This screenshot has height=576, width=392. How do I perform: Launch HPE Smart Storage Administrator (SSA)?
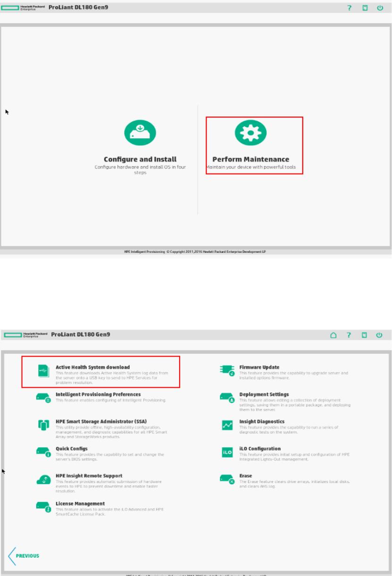coord(101,421)
